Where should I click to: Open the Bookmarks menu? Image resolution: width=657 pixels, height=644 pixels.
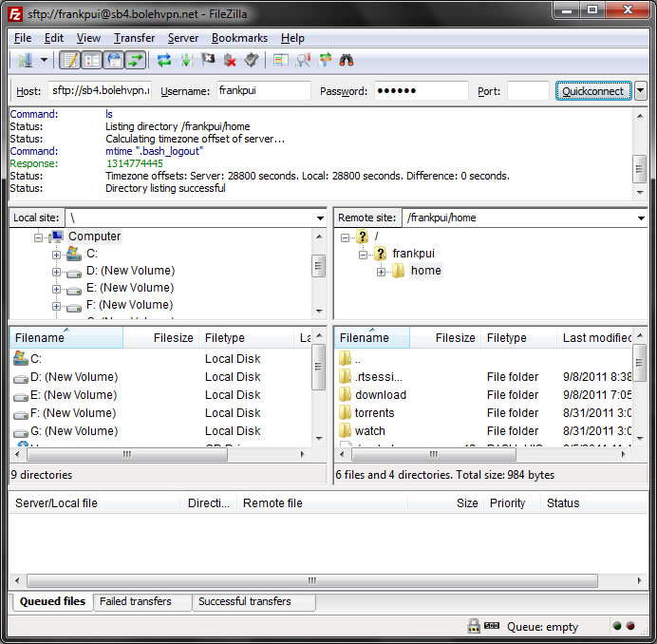click(239, 38)
